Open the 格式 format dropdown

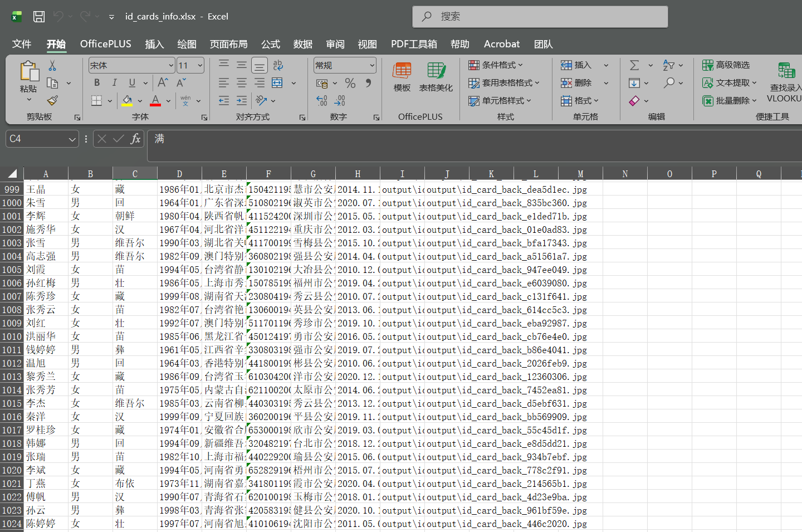(580, 101)
